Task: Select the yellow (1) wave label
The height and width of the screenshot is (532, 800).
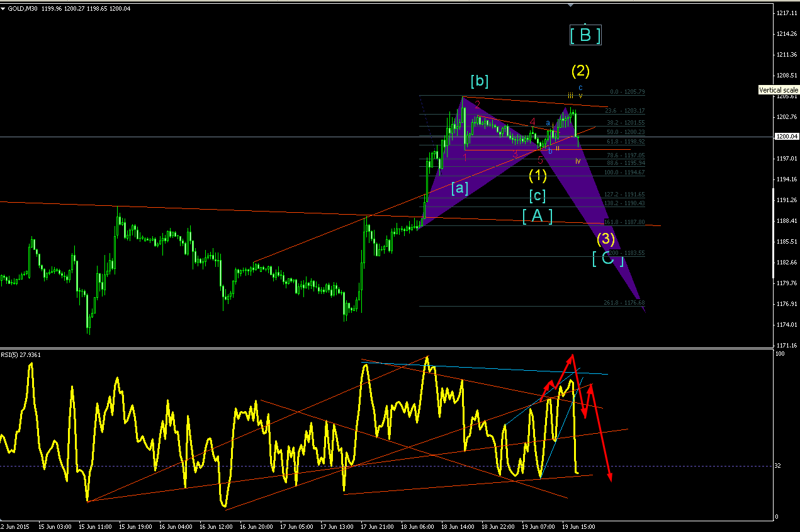Action: pos(538,174)
